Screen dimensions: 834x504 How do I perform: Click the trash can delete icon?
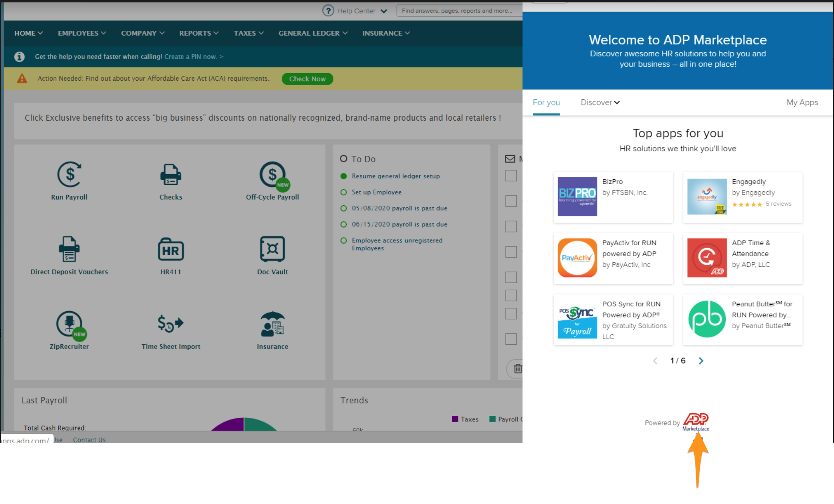click(518, 369)
